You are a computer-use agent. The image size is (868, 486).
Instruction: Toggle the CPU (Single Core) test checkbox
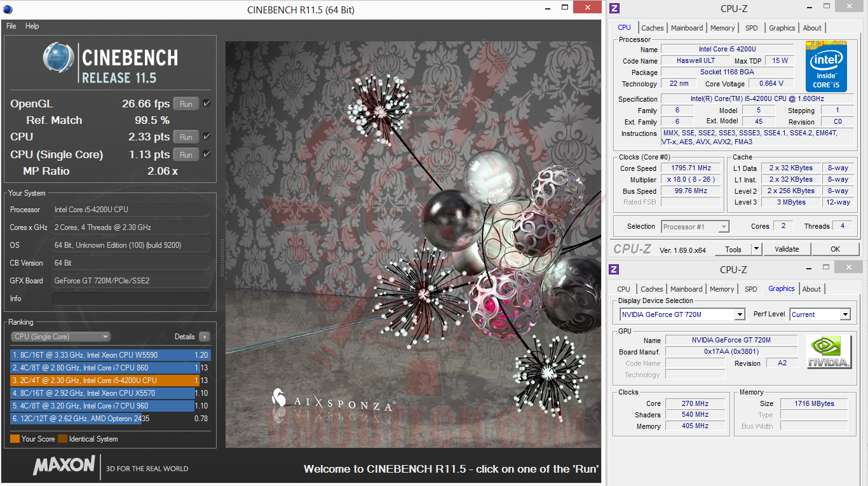coord(207,154)
